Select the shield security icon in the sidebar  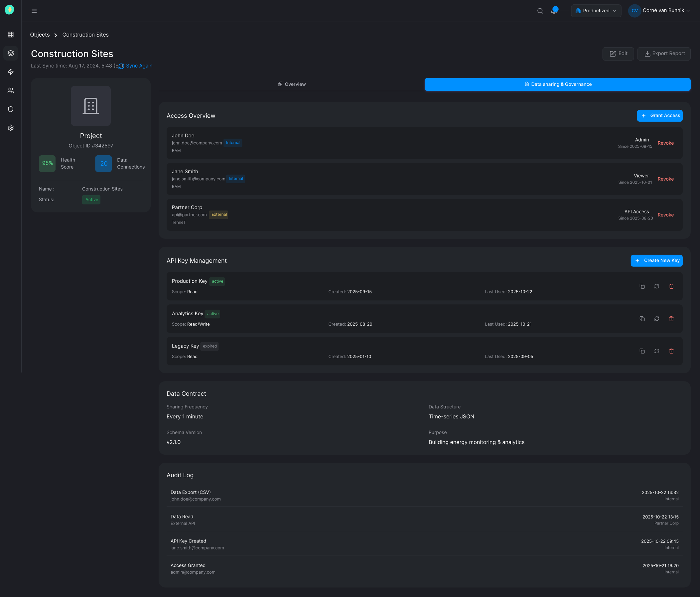coord(10,109)
